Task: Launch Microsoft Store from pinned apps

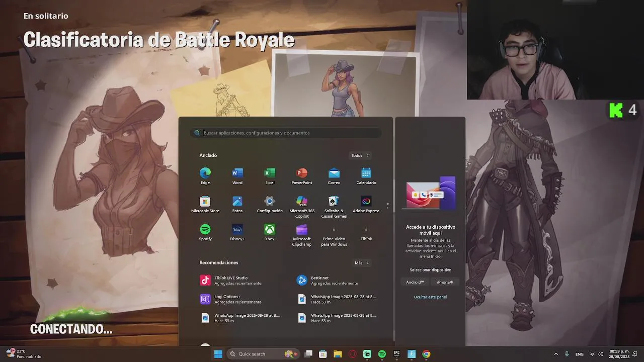Action: [205, 204]
